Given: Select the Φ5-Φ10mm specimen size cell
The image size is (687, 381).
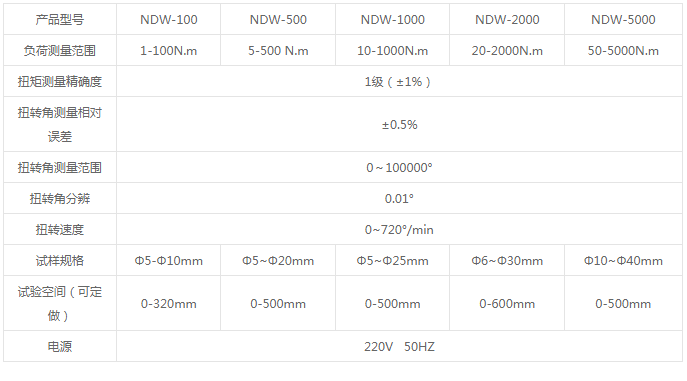Looking at the screenshot, I should [169, 261].
